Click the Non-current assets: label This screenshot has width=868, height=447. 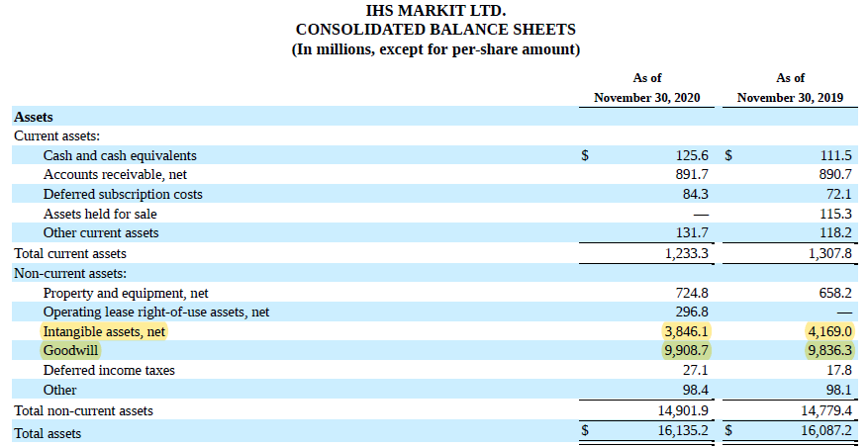(70, 273)
